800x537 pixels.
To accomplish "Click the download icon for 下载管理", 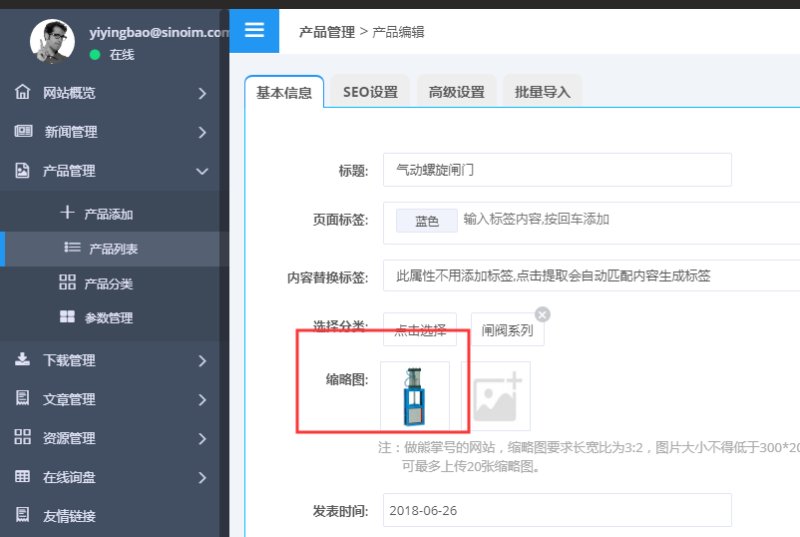I will (22, 360).
